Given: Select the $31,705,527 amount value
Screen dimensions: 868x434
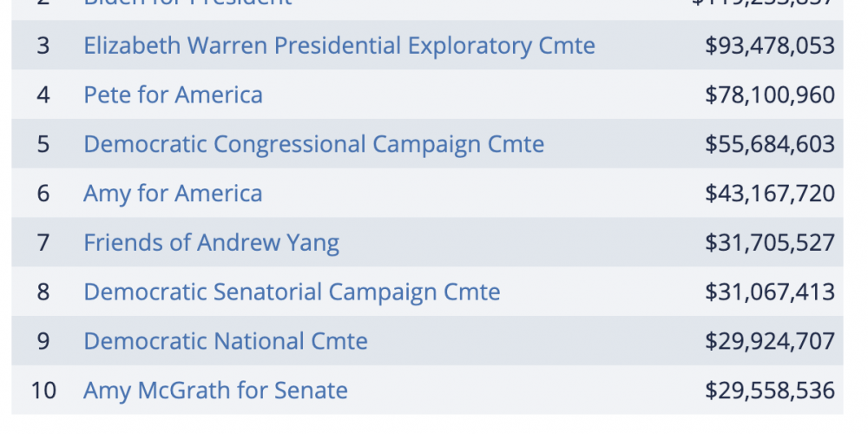Looking at the screenshot, I should click(770, 243).
